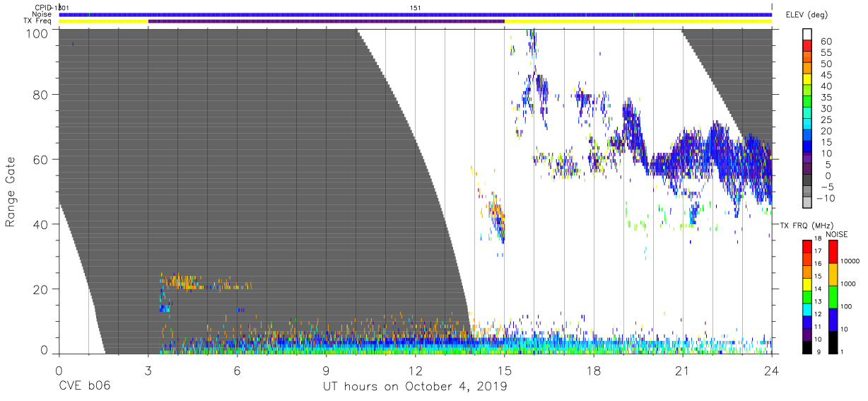Image resolution: width=868 pixels, height=401 pixels.
Task: Click the '6' hour tick label on the time axis
Action: [x=237, y=370]
